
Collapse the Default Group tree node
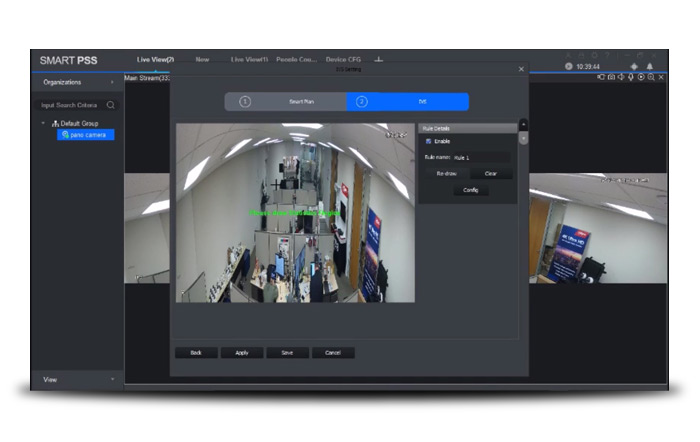tap(44, 123)
